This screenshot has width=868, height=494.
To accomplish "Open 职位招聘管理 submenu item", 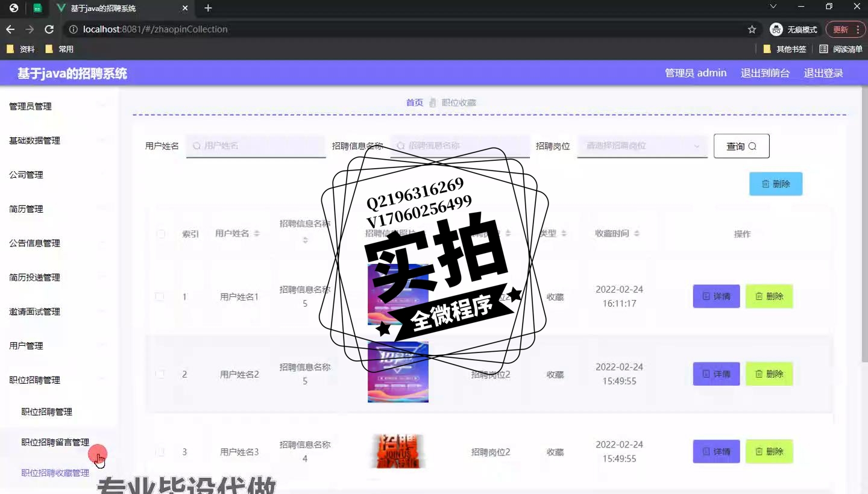I will point(58,412).
